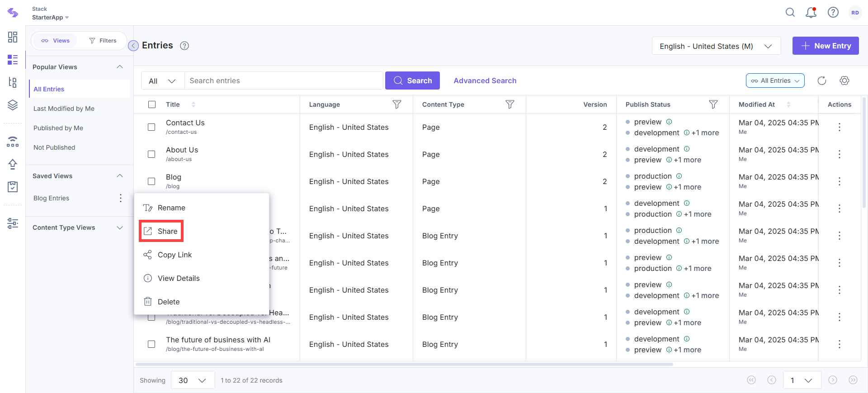
Task: Refresh the entries list
Action: click(822, 80)
